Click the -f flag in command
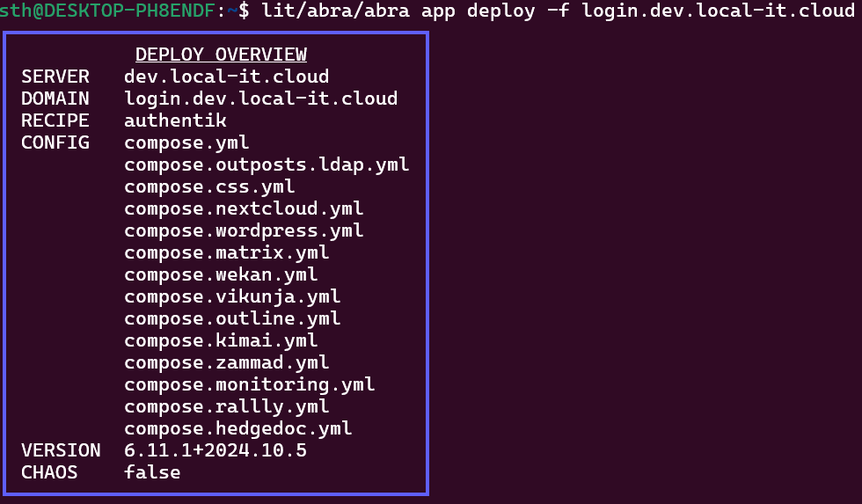The width and height of the screenshot is (862, 504). pos(558,10)
